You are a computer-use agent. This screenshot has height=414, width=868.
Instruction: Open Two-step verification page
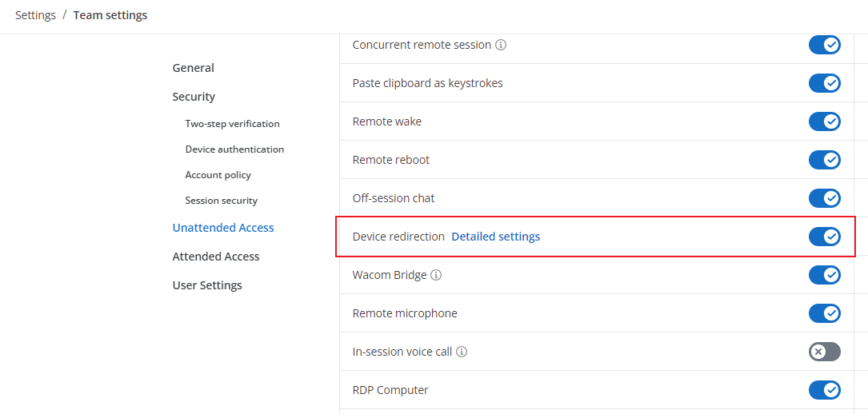[233, 124]
